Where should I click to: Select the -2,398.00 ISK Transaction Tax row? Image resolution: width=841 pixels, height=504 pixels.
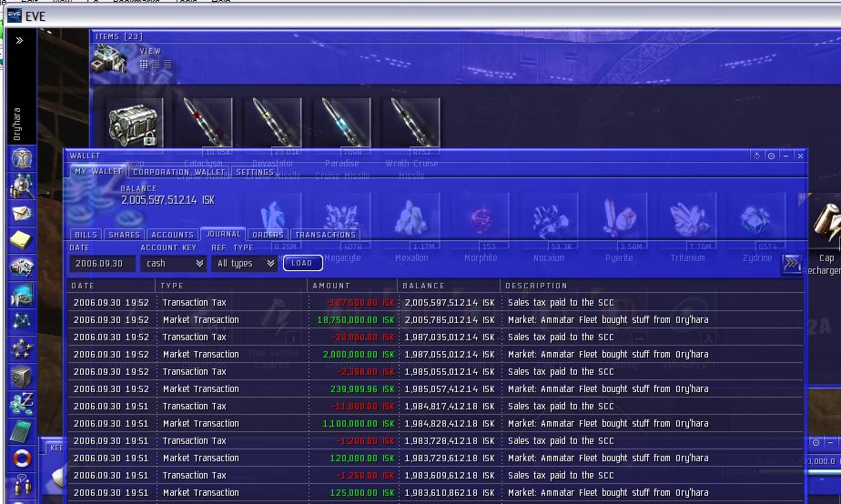[435, 371]
